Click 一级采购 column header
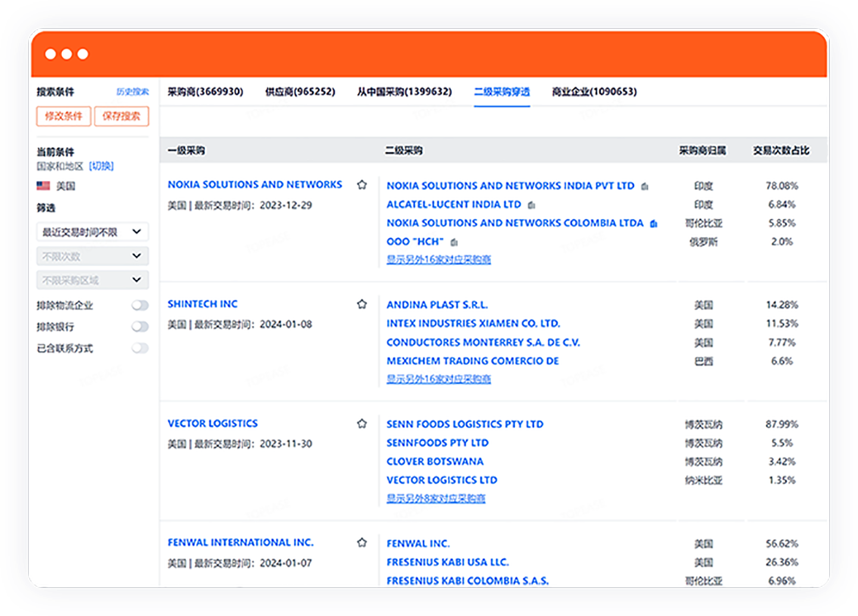 [x=186, y=151]
